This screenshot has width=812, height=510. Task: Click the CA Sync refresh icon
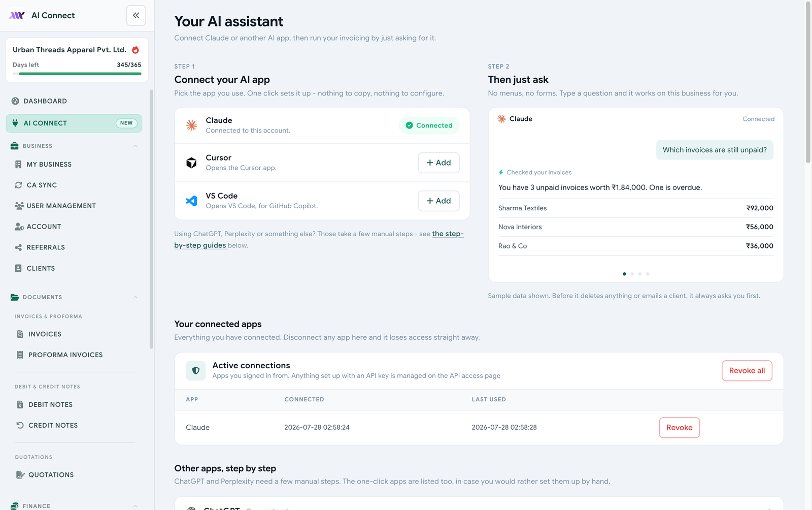[18, 185]
